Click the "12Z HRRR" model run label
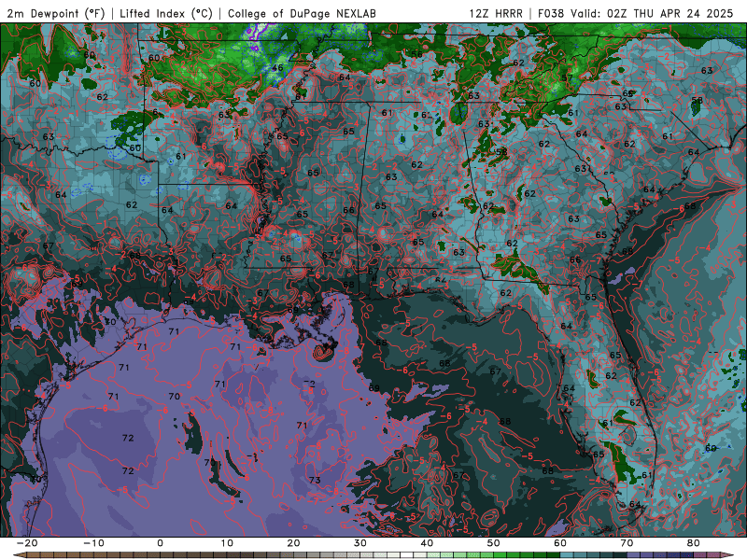 click(496, 13)
